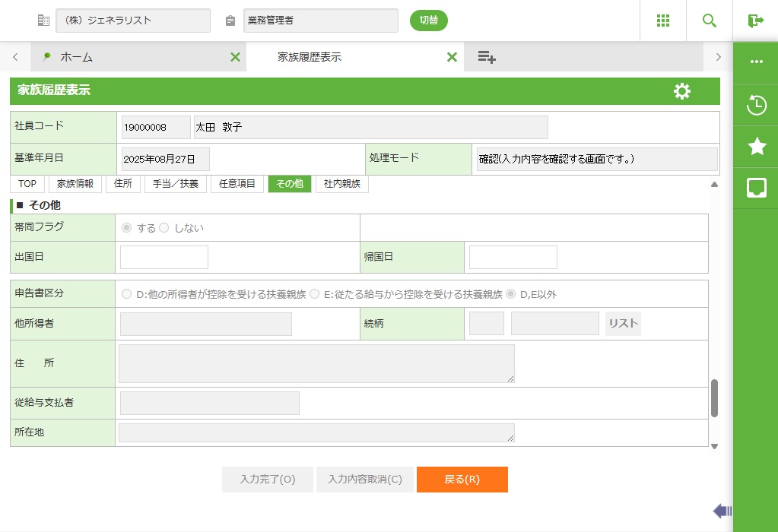Switch to the 手当／扶養 section tab
The height and width of the screenshot is (532, 778).
coord(175,184)
